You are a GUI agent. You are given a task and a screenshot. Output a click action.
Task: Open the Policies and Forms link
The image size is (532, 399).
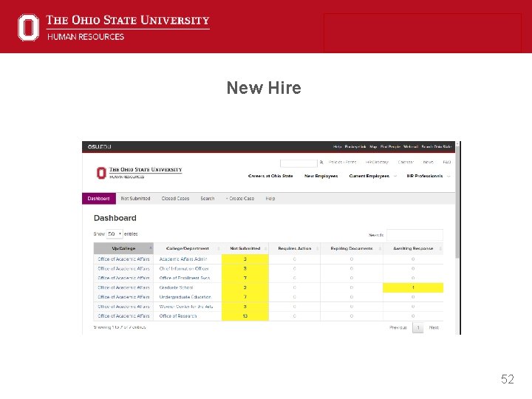(342, 162)
